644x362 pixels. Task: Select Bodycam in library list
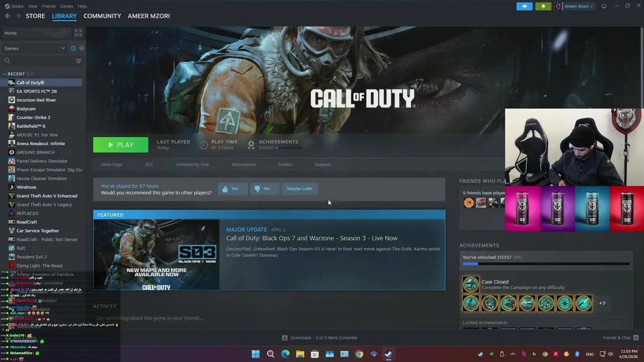pos(26,109)
